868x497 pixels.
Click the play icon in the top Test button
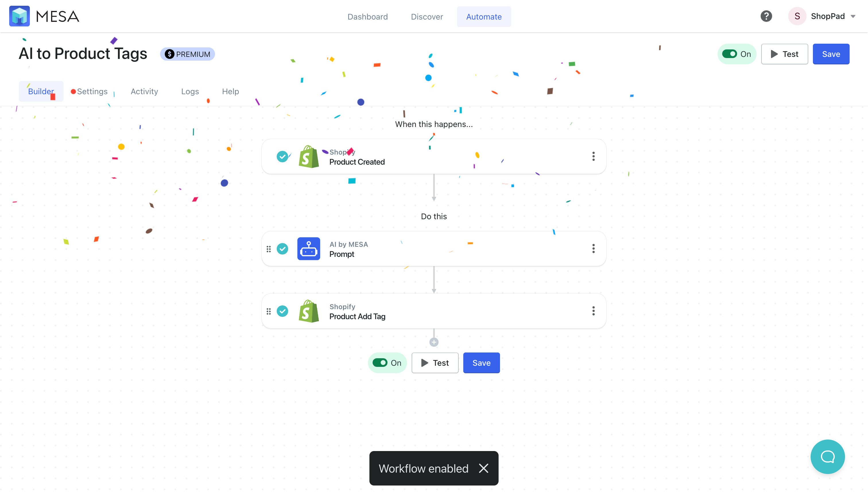[774, 54]
